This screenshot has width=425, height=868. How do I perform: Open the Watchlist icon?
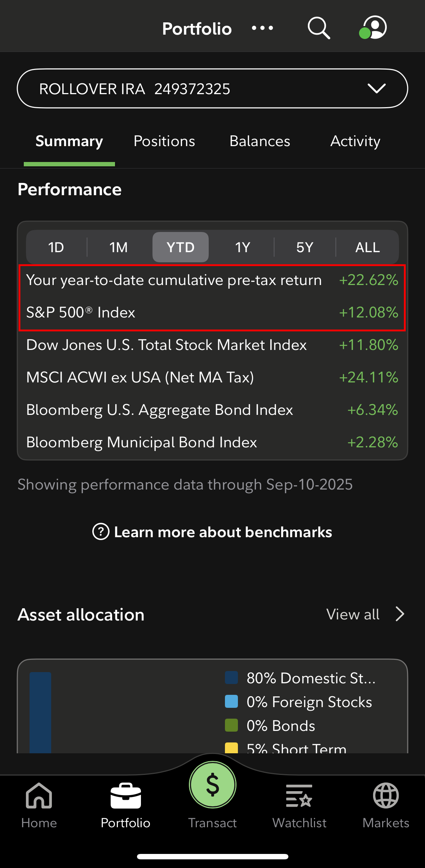299,796
